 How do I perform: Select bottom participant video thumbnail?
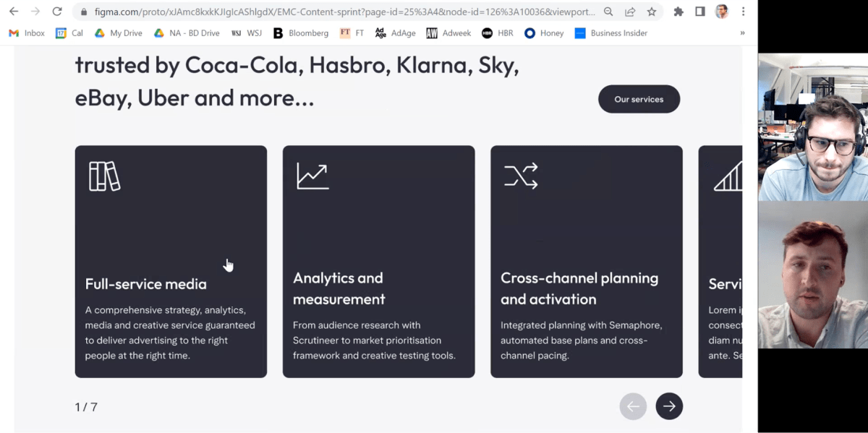point(813,275)
